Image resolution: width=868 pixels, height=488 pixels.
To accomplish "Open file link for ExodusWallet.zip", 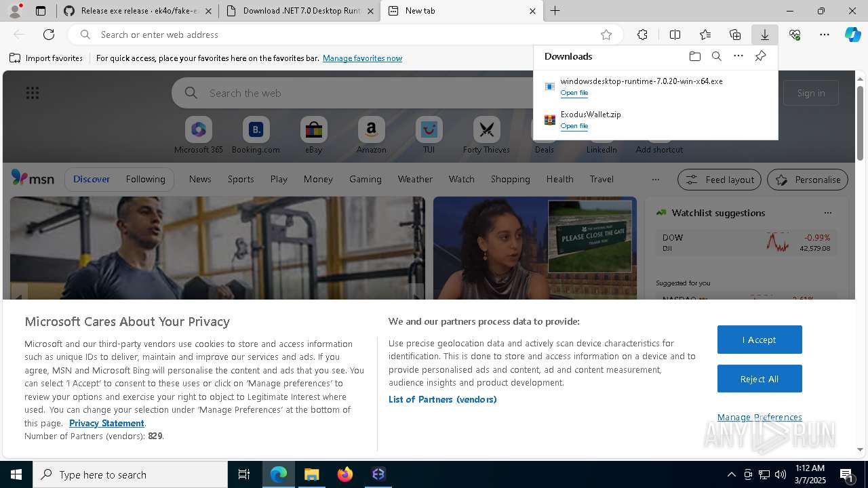I will [x=574, y=126].
